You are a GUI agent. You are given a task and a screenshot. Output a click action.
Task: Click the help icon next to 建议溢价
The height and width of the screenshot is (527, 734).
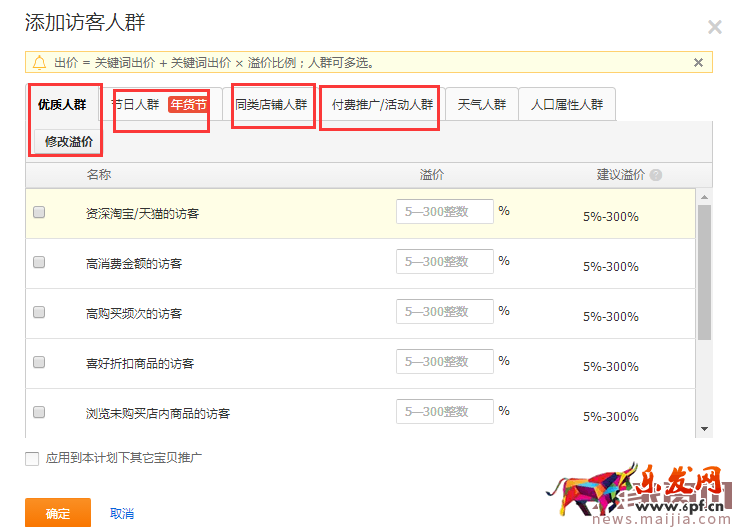(x=656, y=175)
